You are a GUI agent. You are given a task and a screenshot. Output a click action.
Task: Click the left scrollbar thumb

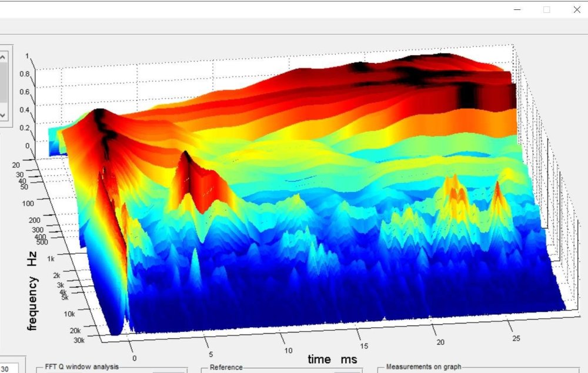[x=3, y=82]
